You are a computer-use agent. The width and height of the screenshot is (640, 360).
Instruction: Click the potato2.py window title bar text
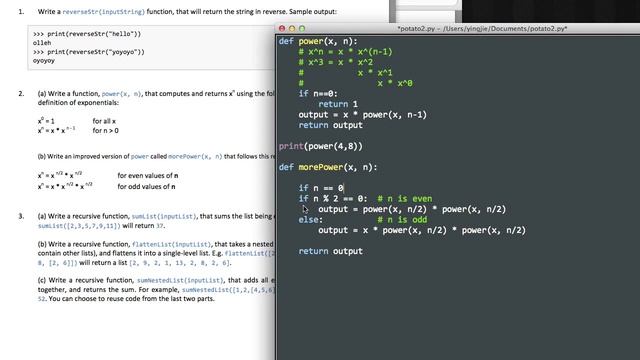pyautogui.click(x=482, y=29)
